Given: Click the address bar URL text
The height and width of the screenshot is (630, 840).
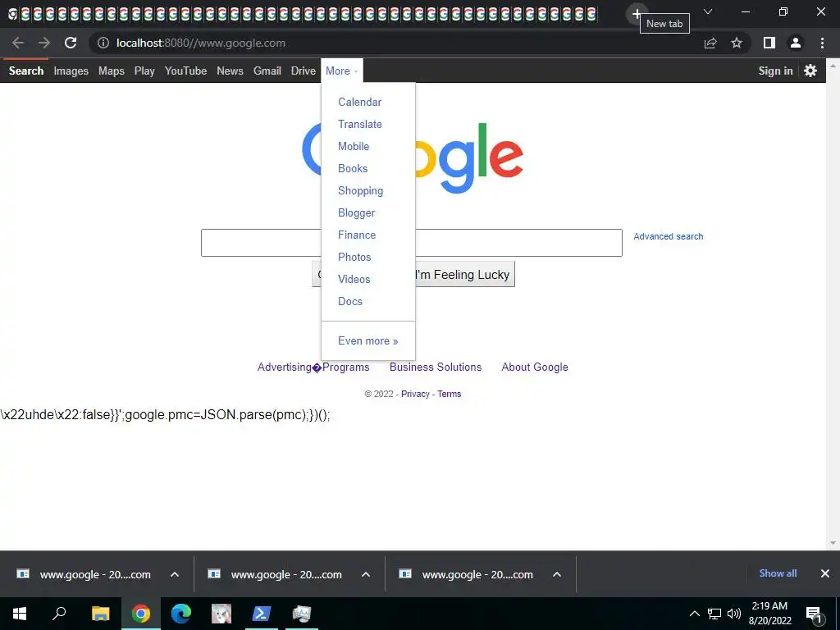Looking at the screenshot, I should tap(201, 43).
